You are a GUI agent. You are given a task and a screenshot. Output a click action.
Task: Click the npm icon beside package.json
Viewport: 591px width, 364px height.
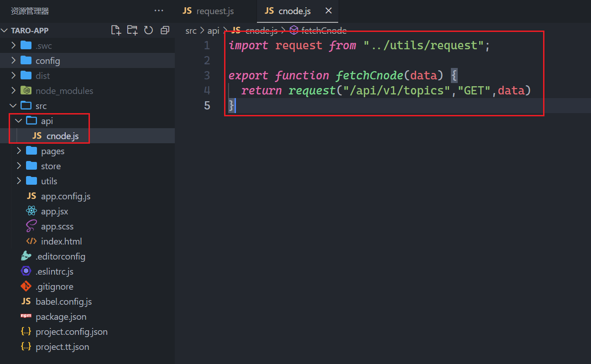(x=26, y=316)
